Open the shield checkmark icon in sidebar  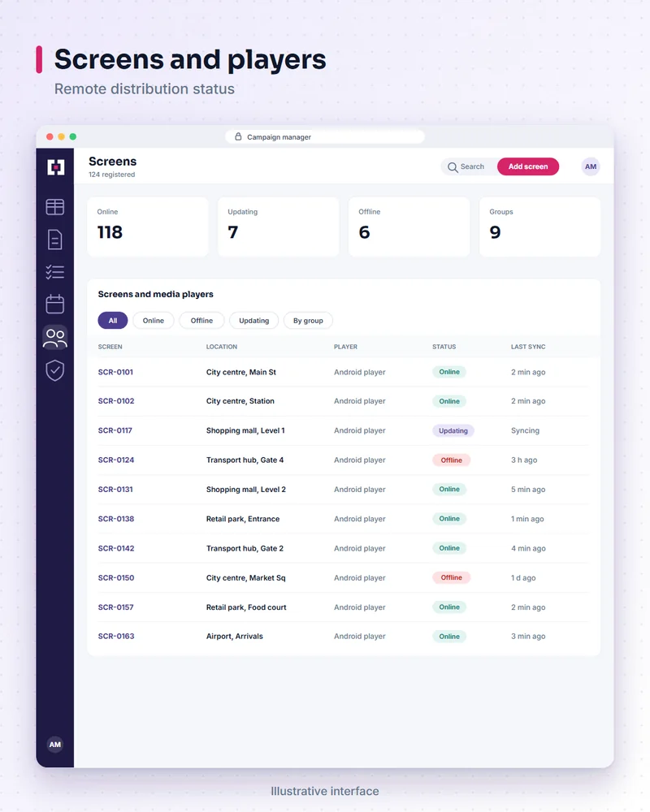(x=55, y=370)
